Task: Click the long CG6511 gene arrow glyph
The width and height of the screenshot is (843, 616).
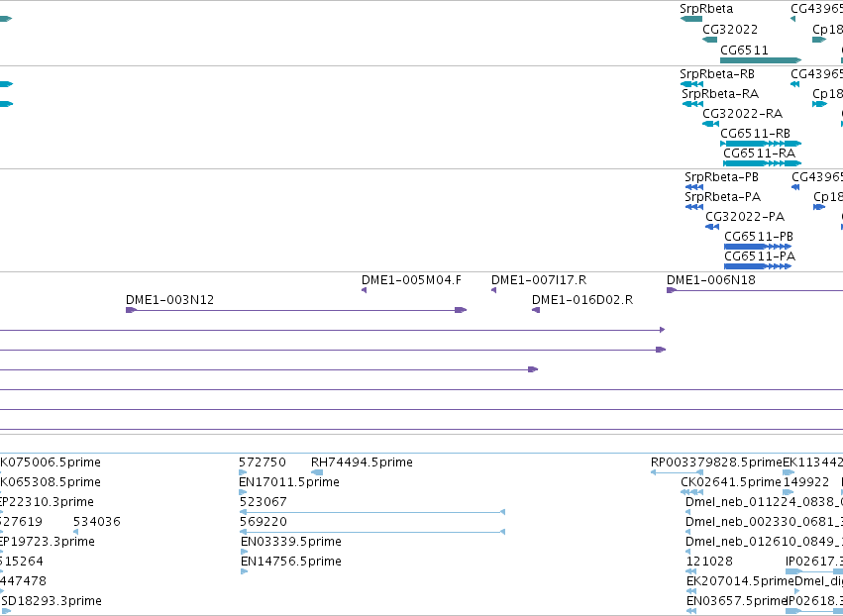Action: point(761,60)
